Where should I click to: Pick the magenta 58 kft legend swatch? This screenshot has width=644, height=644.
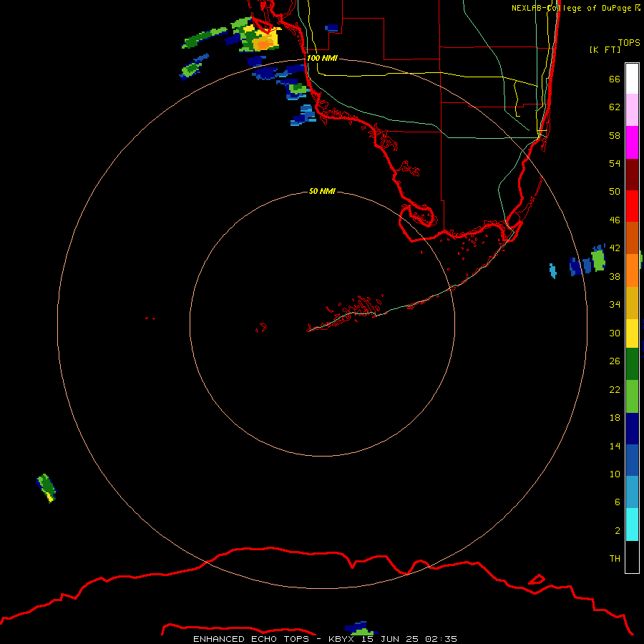point(632,142)
